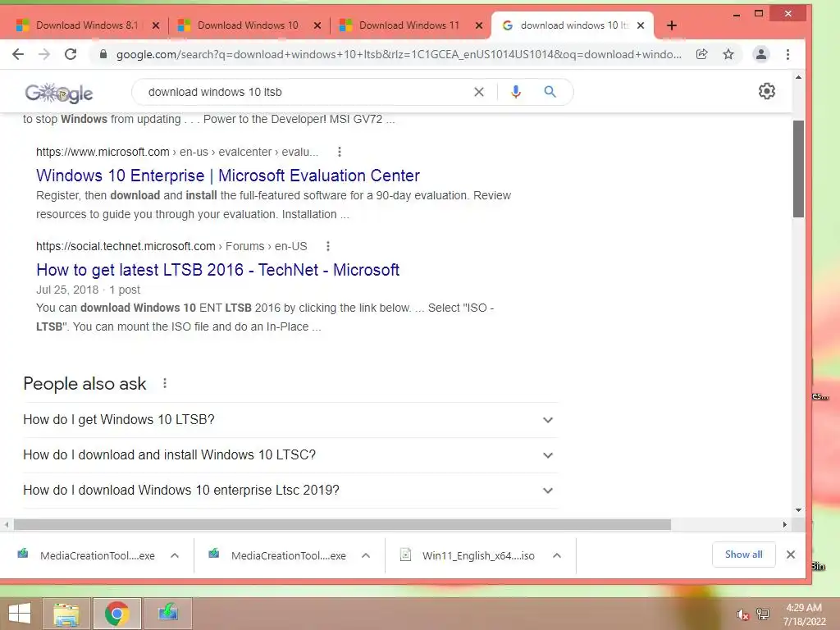Open Chrome profile avatar
840x630 pixels.
(x=760, y=54)
